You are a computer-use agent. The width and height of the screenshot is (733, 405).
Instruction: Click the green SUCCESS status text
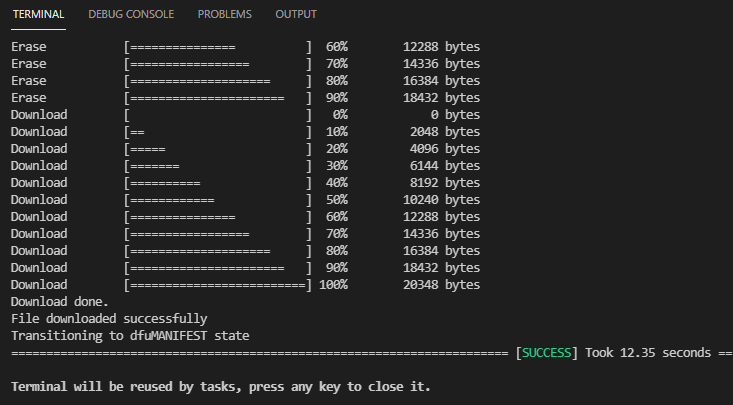[x=546, y=353]
